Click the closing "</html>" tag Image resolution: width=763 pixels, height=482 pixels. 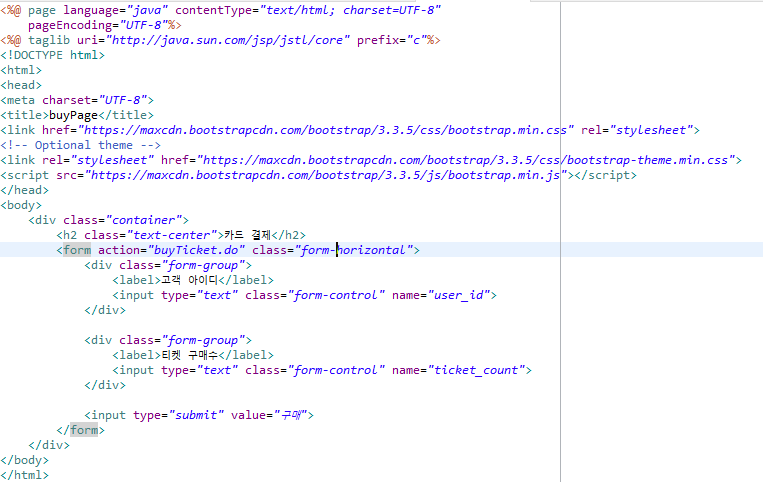pos(24,475)
